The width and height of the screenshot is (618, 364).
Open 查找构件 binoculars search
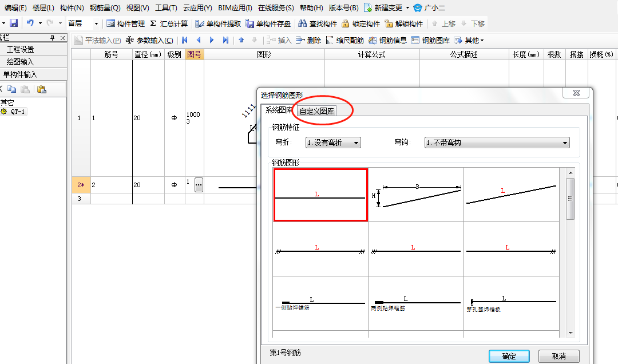[318, 23]
